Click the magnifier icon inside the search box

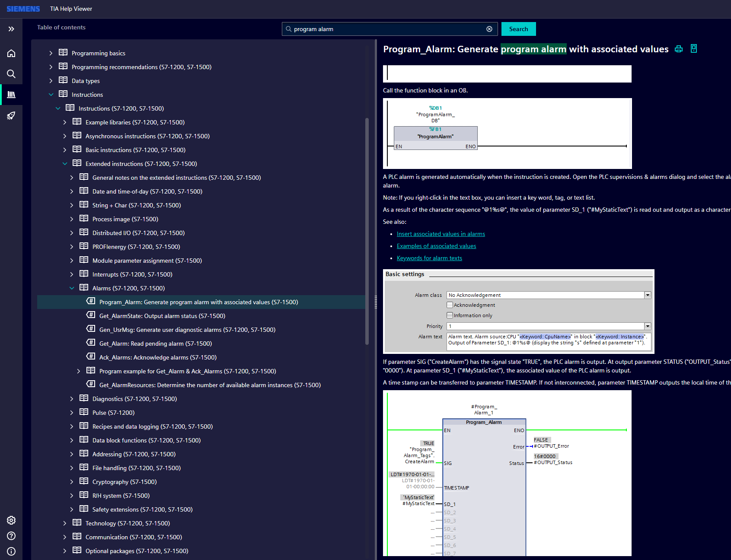289,29
